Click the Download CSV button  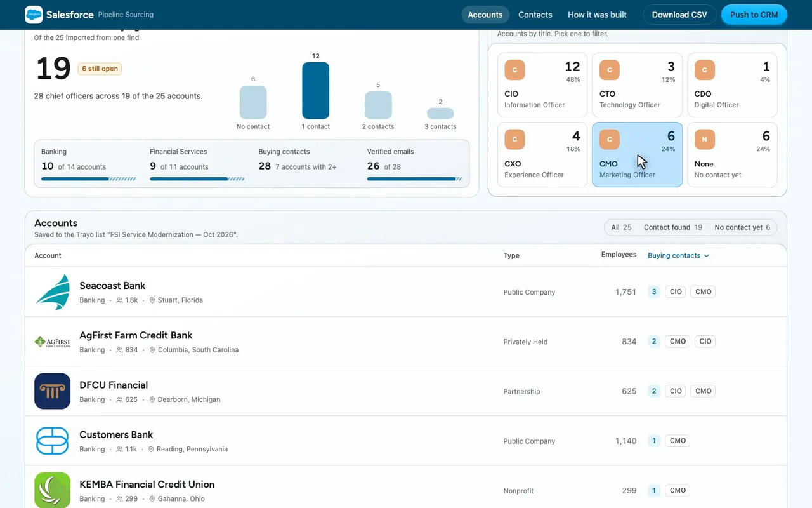(679, 15)
